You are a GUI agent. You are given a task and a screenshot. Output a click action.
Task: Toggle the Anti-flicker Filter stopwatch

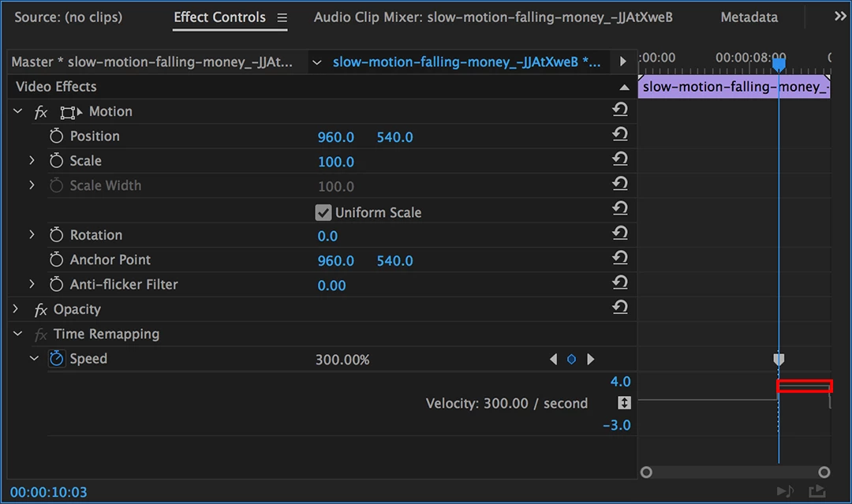(57, 284)
